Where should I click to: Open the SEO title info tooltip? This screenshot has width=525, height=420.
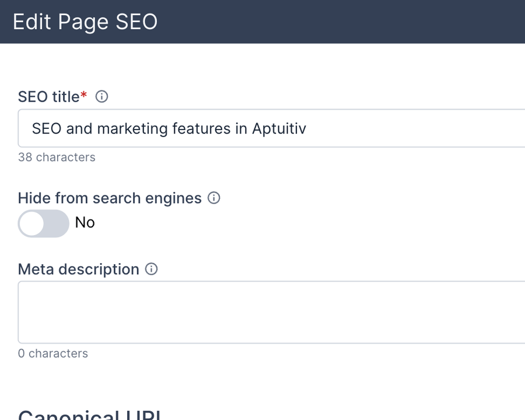click(x=101, y=97)
